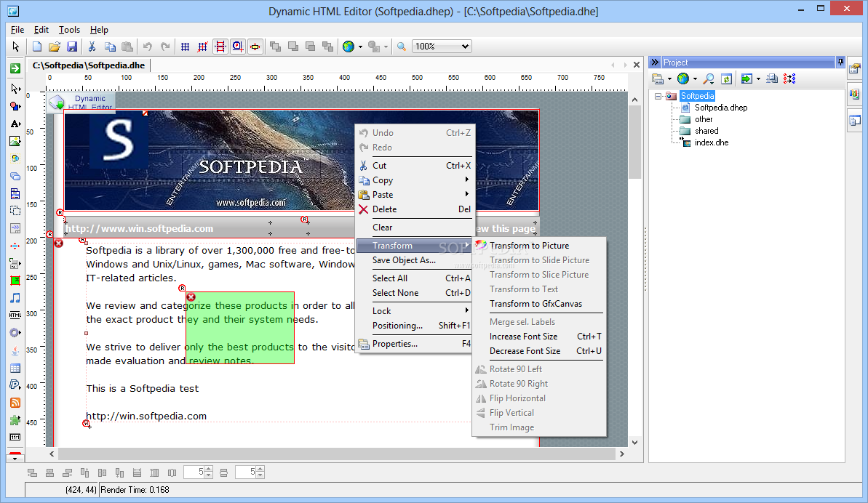This screenshot has width=868, height=503.
Task: Select the image tool in left sidebar
Action: click(15, 141)
